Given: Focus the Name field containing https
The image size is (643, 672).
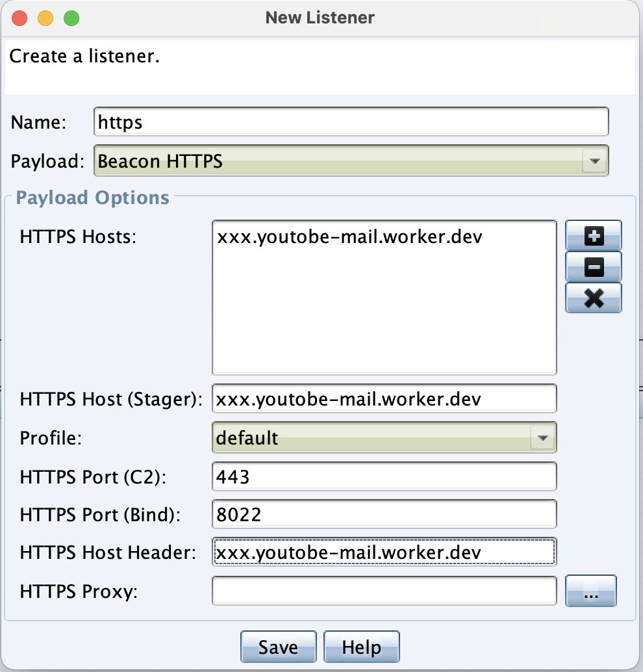Looking at the screenshot, I should coord(351,122).
